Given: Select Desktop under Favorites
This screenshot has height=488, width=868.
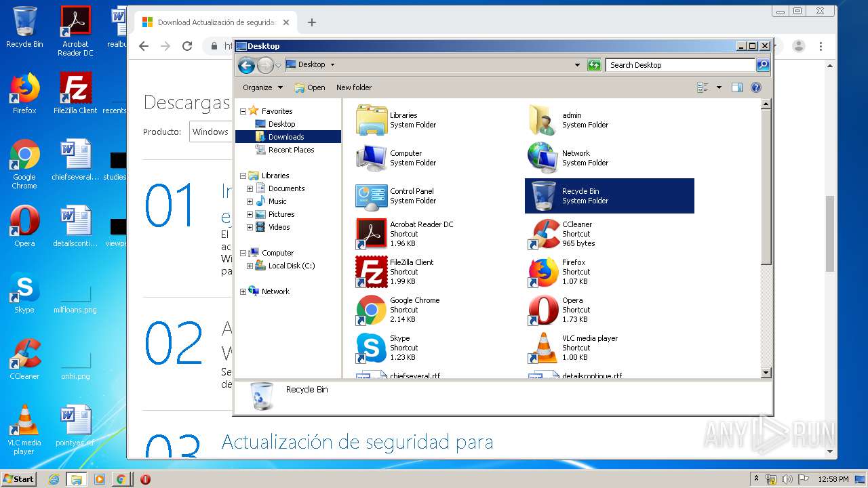Looking at the screenshot, I should (x=281, y=124).
